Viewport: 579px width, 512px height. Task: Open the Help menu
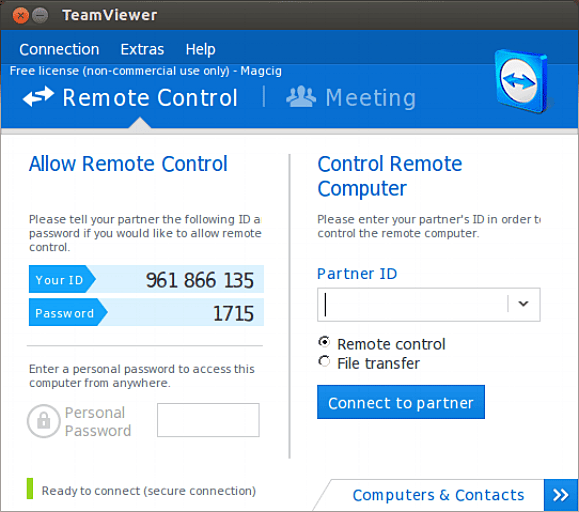click(x=201, y=49)
